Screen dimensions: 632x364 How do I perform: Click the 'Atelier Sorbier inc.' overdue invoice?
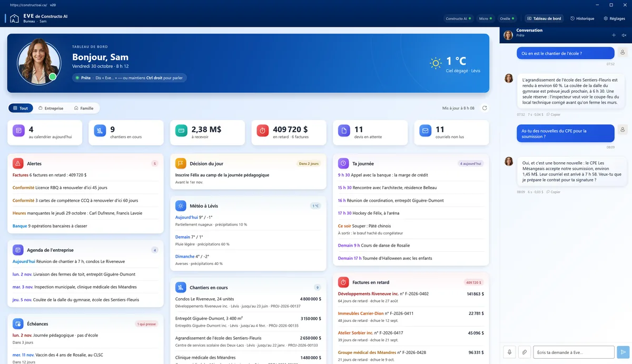[x=411, y=336]
